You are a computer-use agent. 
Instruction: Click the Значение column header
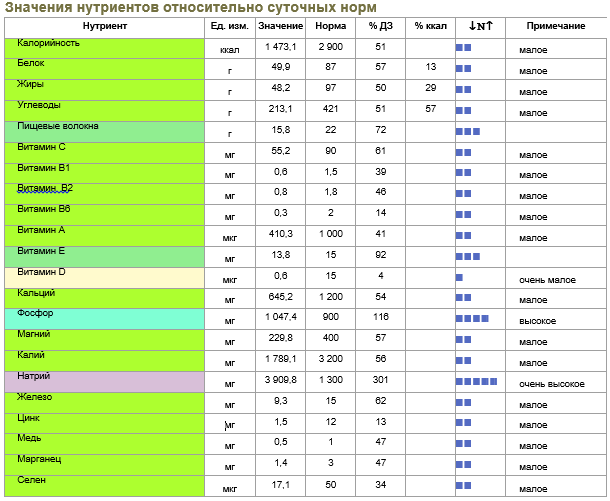(278, 25)
